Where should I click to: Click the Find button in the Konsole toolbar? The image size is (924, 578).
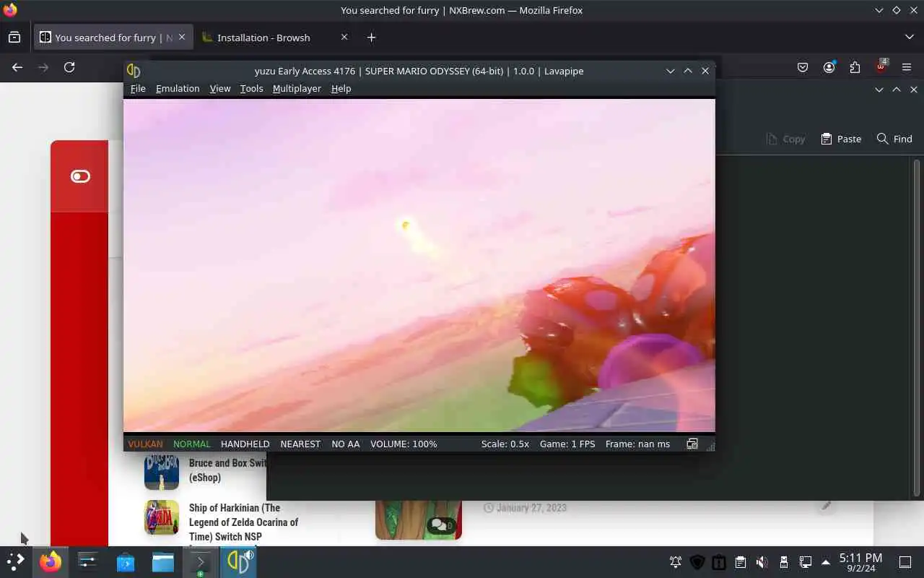point(894,139)
